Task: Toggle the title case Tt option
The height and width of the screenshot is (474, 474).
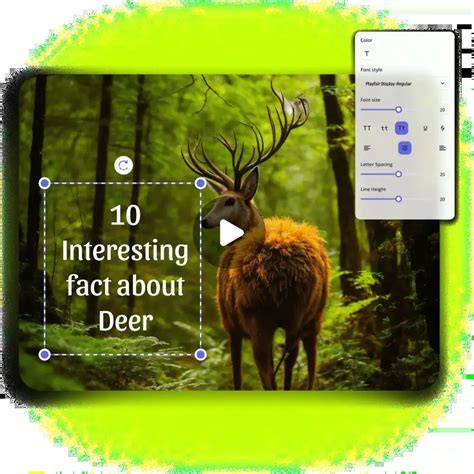Action: pos(402,128)
